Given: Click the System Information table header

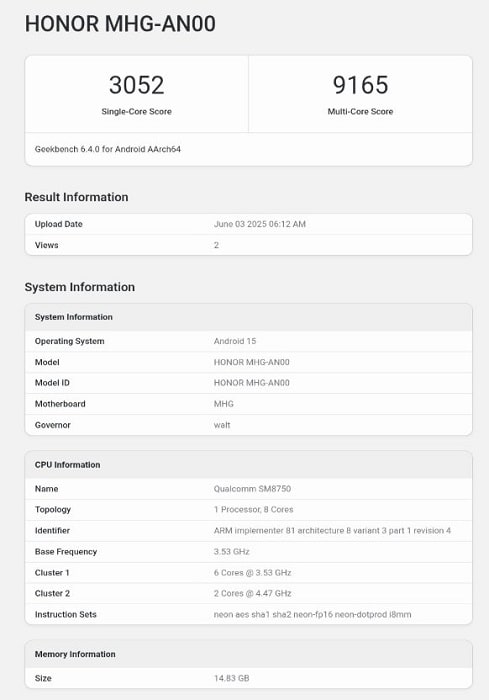Looking at the screenshot, I should point(248,317).
